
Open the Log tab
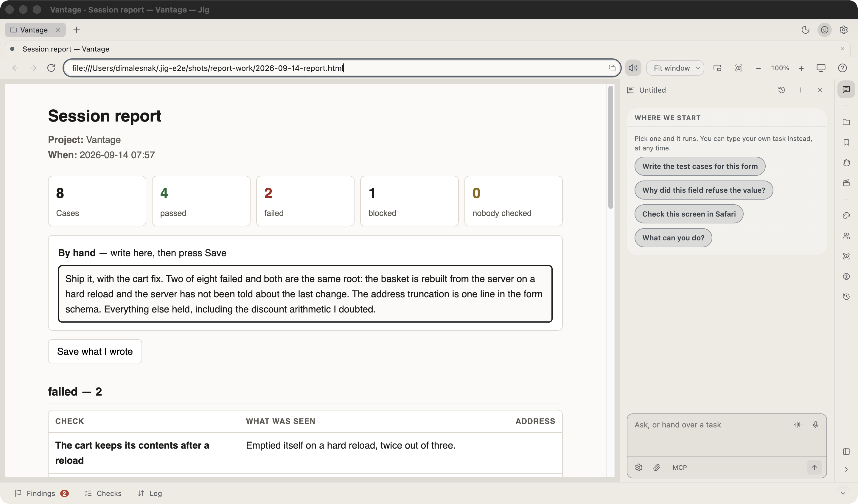[x=150, y=494]
